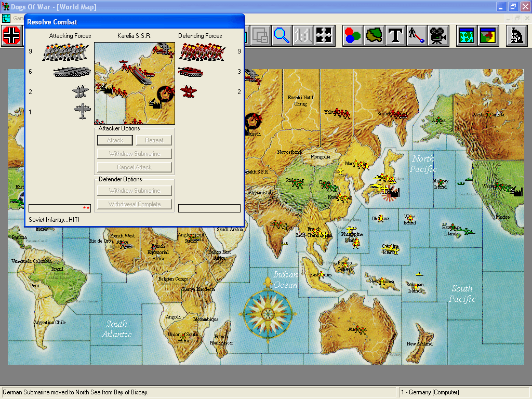Click the four-arrows fit map icon
Image resolution: width=532 pixels, height=399 pixels.
click(x=324, y=36)
